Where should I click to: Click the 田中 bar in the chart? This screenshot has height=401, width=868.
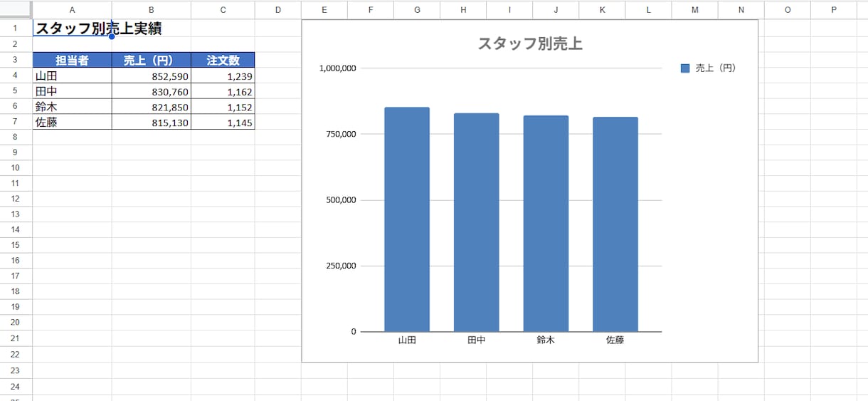pyautogui.click(x=477, y=222)
